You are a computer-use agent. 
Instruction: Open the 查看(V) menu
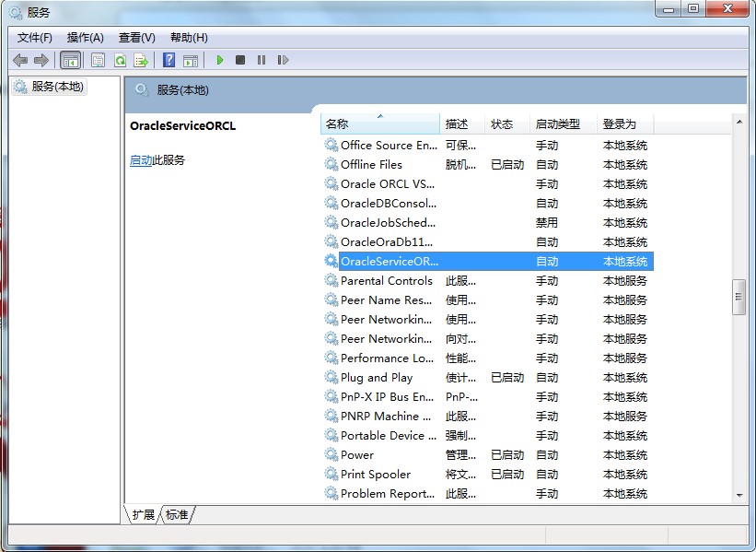coord(137,38)
